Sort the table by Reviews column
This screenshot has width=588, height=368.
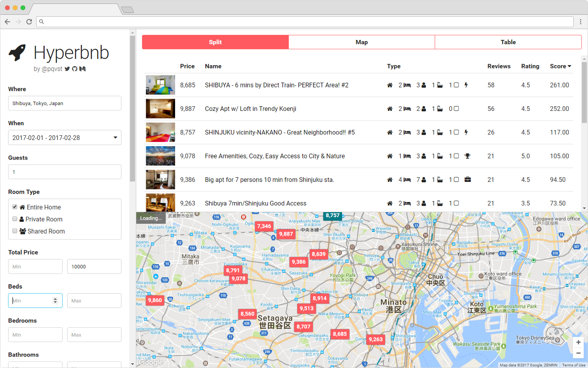click(x=499, y=66)
